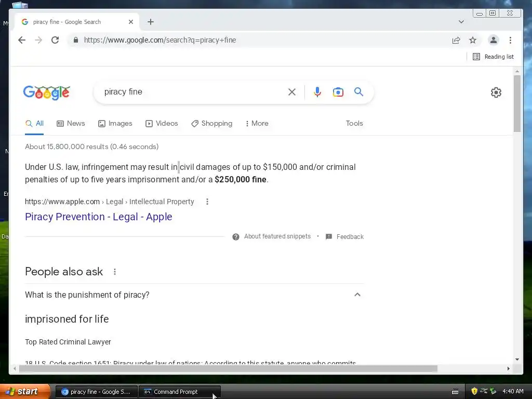
Task: Switch to Command Prompt in taskbar
Action: (x=179, y=392)
